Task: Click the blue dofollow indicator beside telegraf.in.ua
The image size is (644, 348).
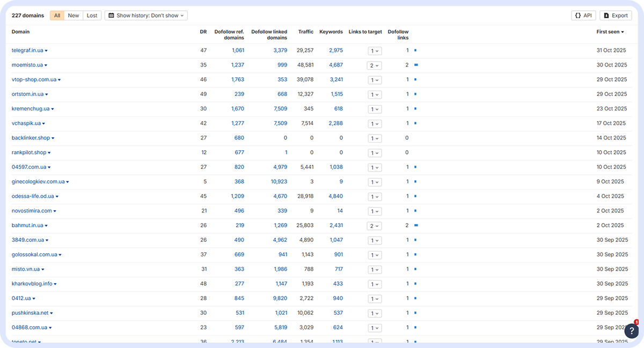Action: point(415,50)
